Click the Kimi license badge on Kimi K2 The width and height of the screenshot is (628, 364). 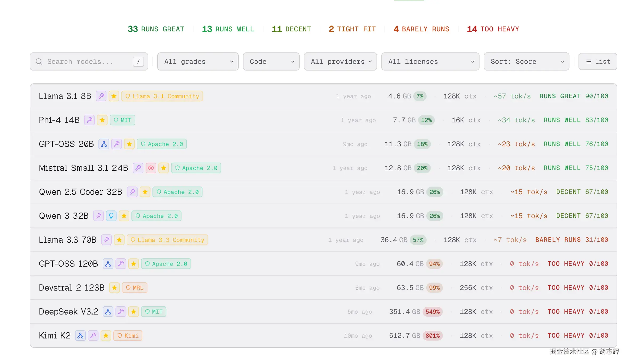click(x=128, y=336)
